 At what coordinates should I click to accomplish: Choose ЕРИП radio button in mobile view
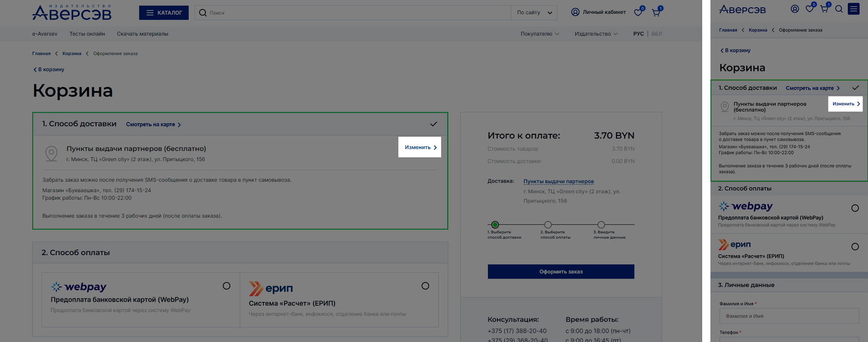(855, 247)
